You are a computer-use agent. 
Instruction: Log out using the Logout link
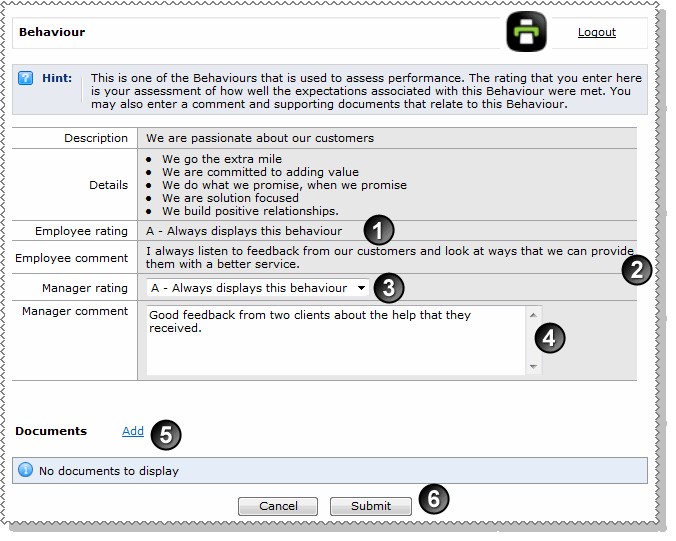click(x=596, y=32)
